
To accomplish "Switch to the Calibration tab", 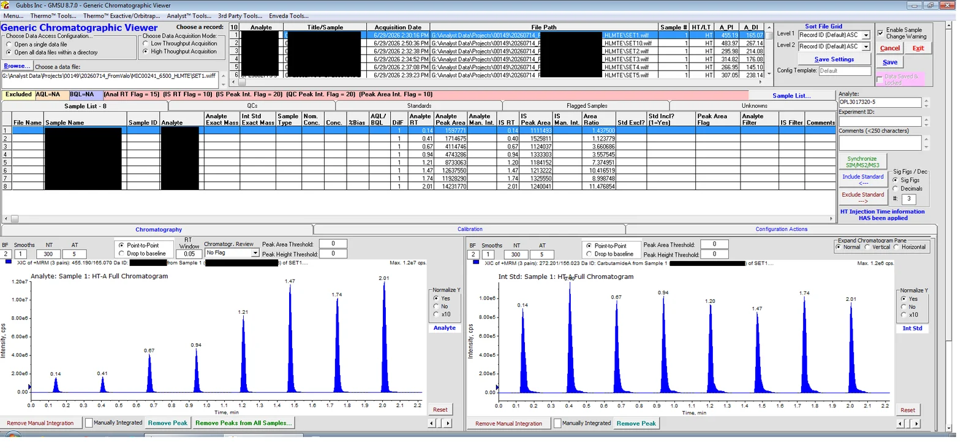I will point(470,229).
